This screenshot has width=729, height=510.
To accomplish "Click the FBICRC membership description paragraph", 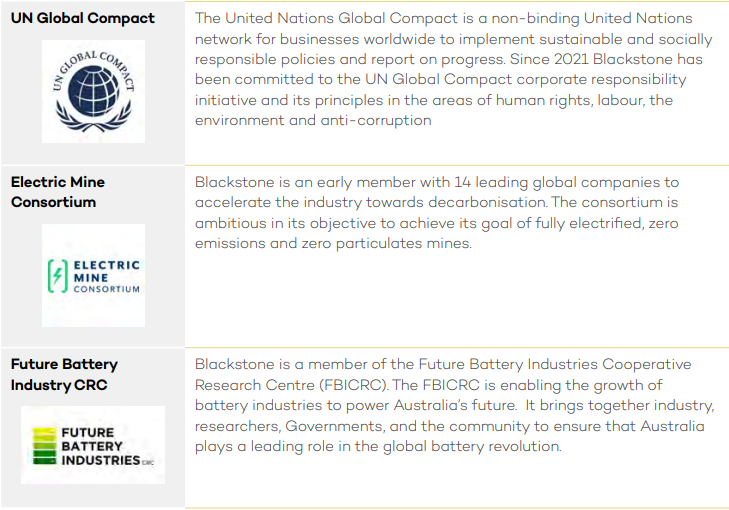I will click(x=455, y=405).
